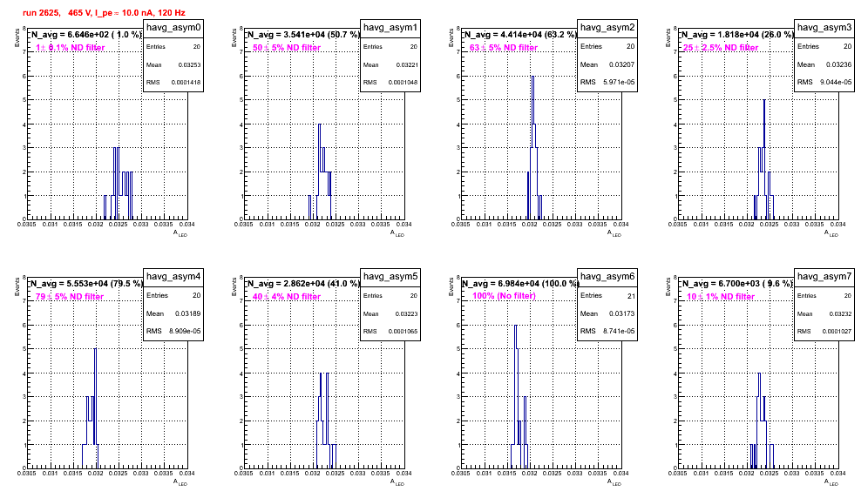Select the RMS value 0.0001065

403,332
